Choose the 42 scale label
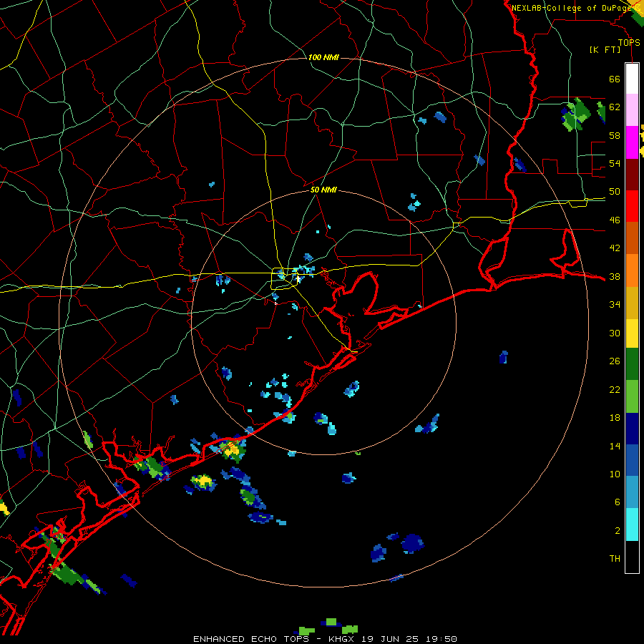This screenshot has width=644, height=644. pyautogui.click(x=615, y=248)
